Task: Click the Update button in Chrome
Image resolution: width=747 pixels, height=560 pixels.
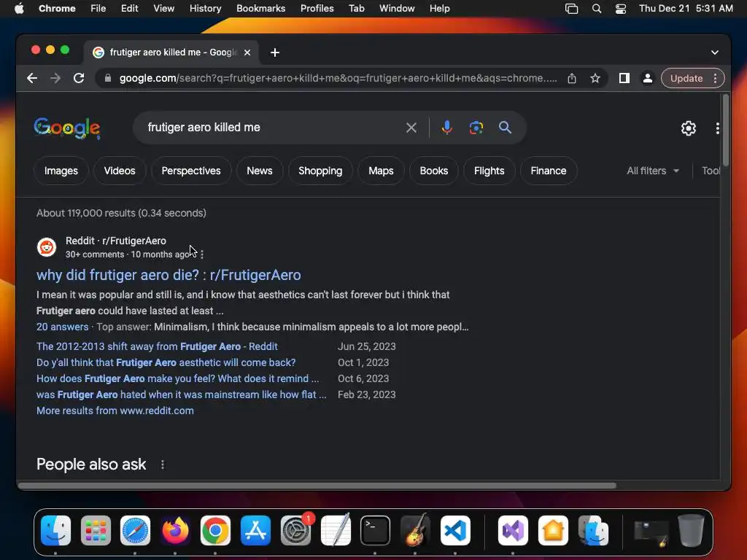Action: pos(686,78)
